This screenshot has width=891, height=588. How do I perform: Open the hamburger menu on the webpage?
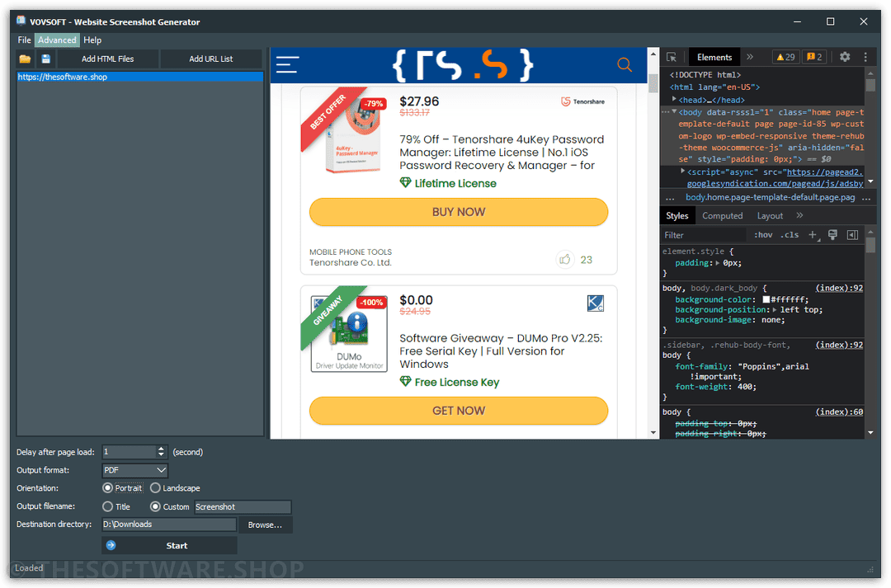click(x=288, y=65)
